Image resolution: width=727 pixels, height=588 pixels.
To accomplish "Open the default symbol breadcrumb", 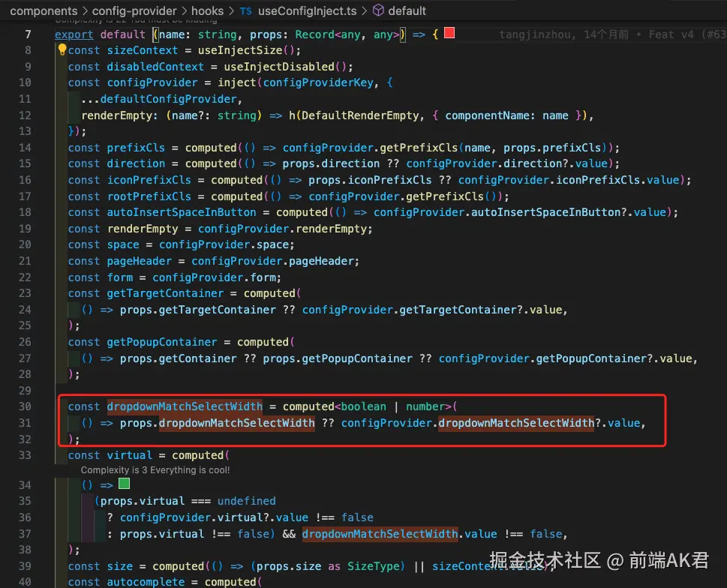I will click(407, 10).
